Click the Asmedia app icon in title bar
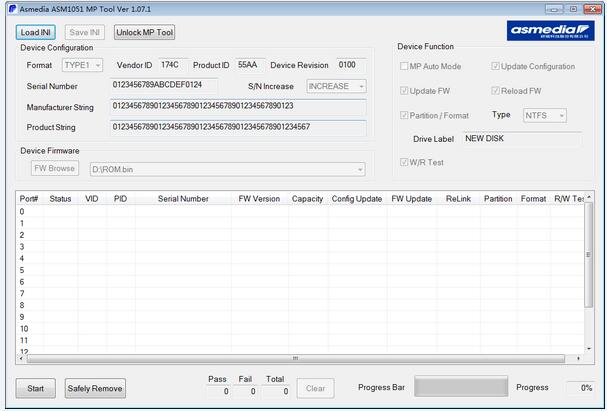 pyautogui.click(x=12, y=9)
